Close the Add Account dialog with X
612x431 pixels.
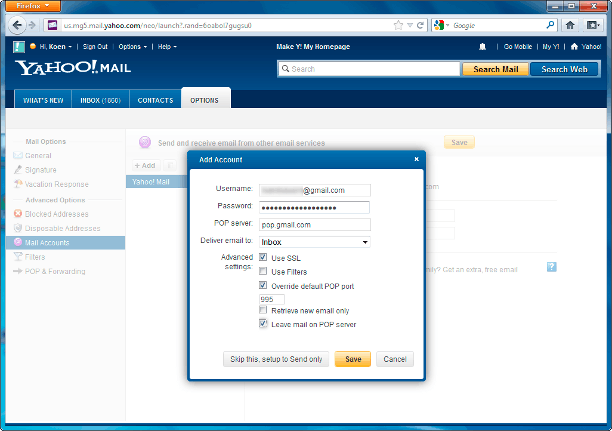point(416,159)
